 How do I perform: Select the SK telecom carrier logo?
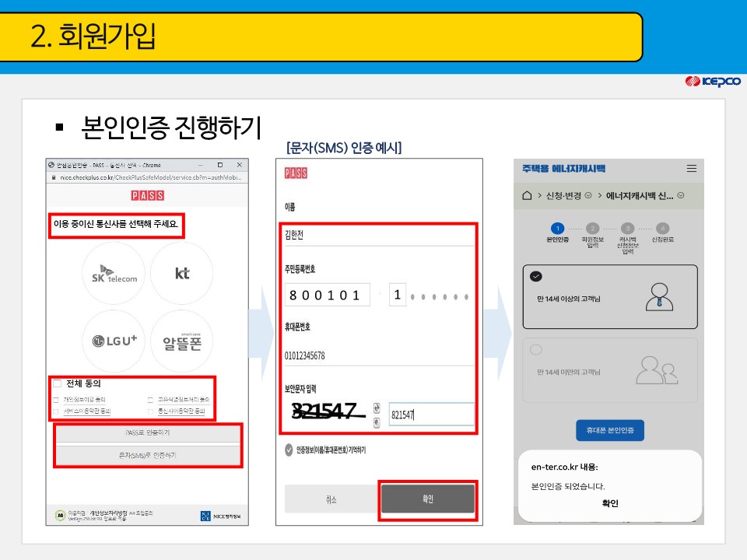click(x=114, y=272)
